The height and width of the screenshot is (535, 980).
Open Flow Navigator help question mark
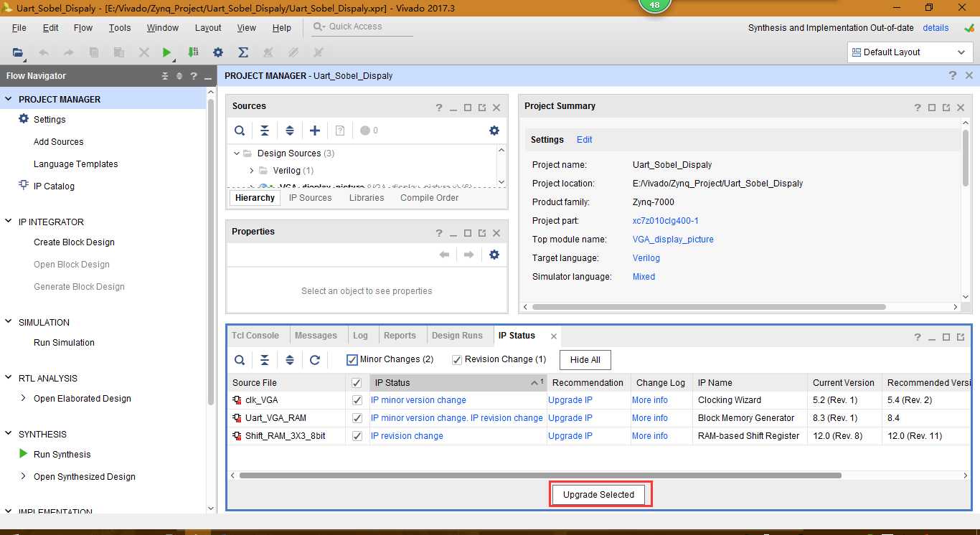pyautogui.click(x=194, y=76)
